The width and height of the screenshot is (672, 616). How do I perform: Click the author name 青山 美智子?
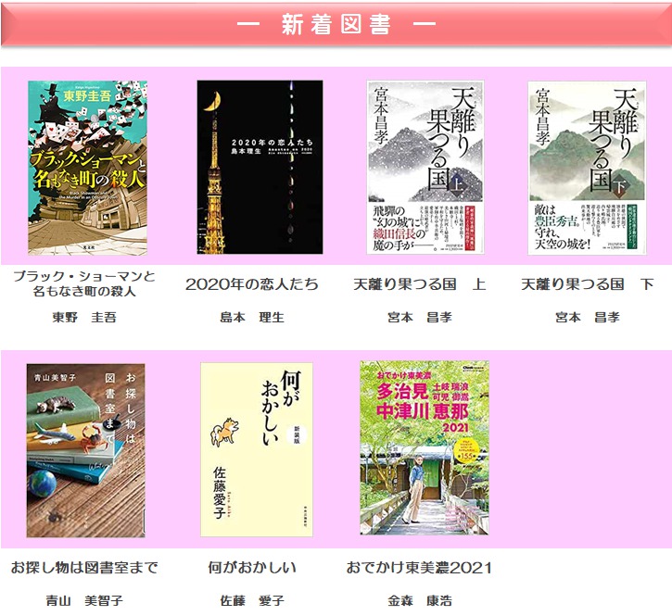pos(84,601)
